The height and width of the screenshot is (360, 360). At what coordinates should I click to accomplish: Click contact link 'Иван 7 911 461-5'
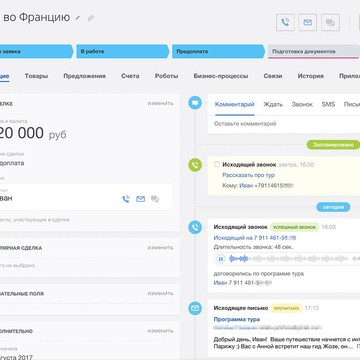point(243,283)
